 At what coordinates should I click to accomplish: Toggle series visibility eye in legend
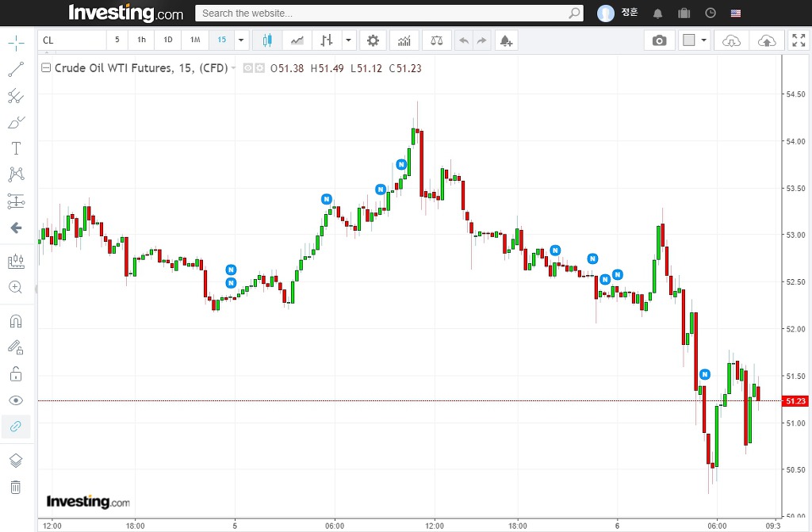pos(248,68)
